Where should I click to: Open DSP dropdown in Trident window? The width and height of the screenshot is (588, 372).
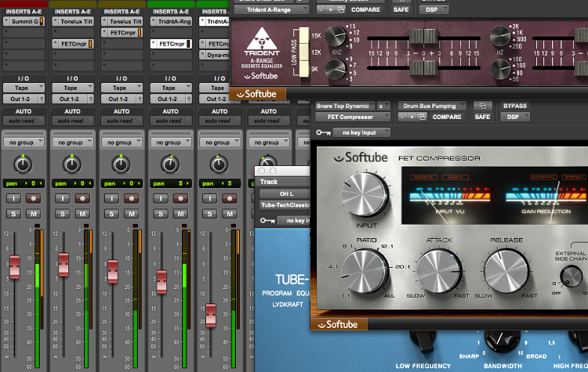(x=434, y=9)
